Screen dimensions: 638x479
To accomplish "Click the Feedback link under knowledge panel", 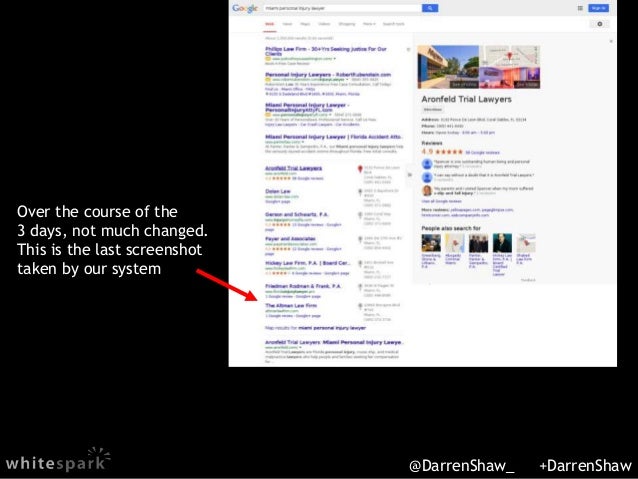I will [528, 280].
